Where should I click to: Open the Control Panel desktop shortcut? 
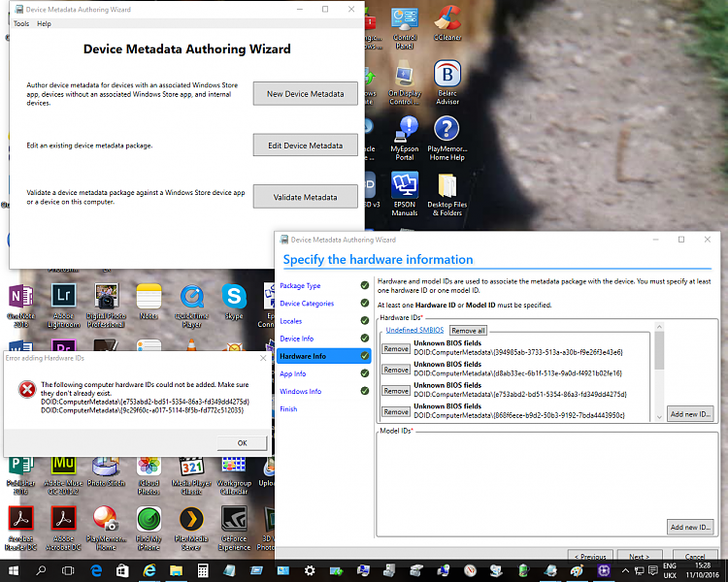[x=405, y=28]
